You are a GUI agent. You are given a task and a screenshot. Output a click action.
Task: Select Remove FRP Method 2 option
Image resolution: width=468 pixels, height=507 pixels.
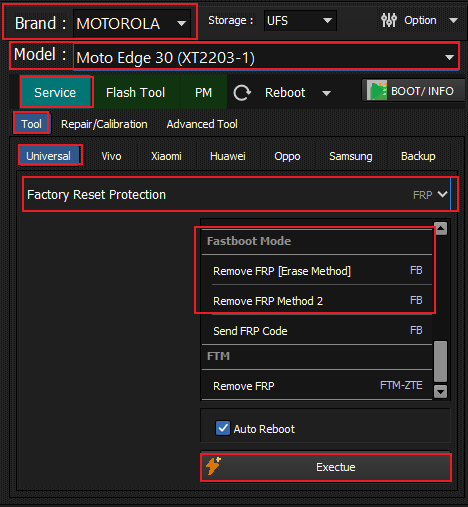click(317, 301)
